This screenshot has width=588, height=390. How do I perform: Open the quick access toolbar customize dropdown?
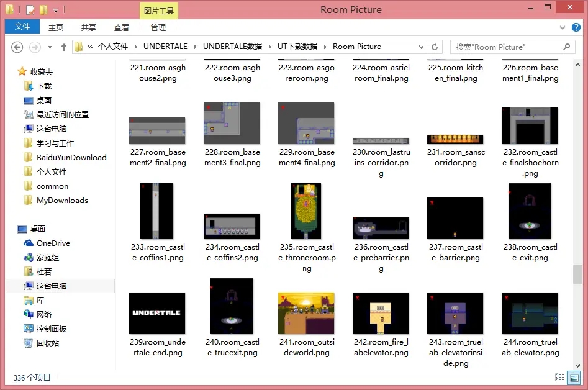tap(55, 11)
